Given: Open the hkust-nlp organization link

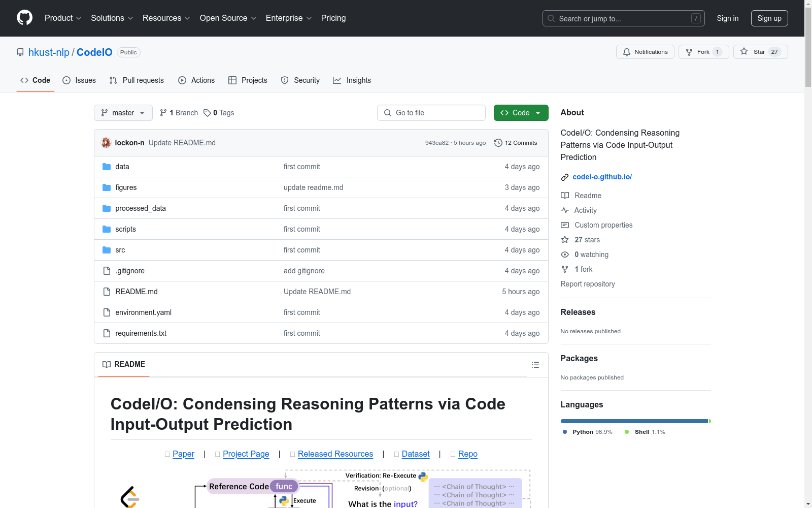Looking at the screenshot, I should [49, 52].
